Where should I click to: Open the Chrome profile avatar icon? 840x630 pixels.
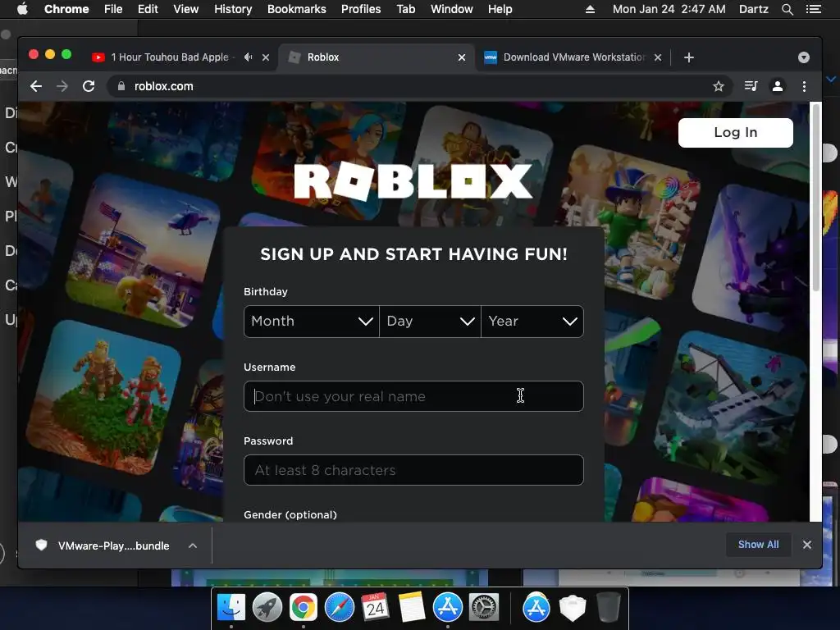click(x=778, y=86)
